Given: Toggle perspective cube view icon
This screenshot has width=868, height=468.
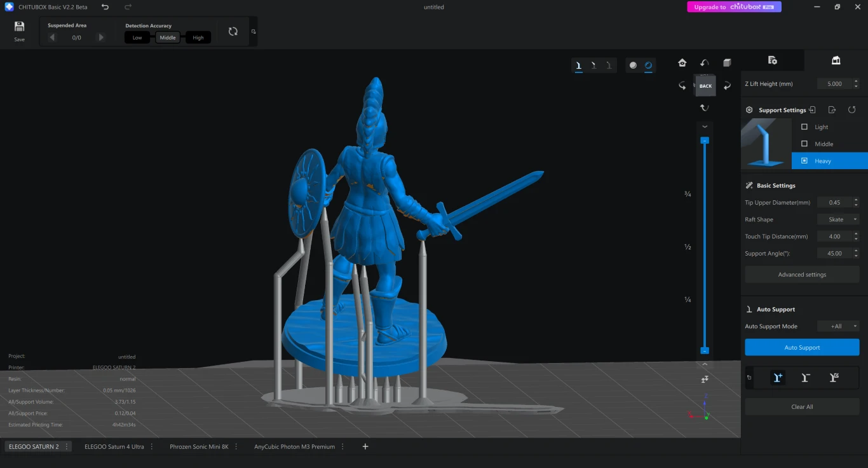Looking at the screenshot, I should tap(727, 62).
